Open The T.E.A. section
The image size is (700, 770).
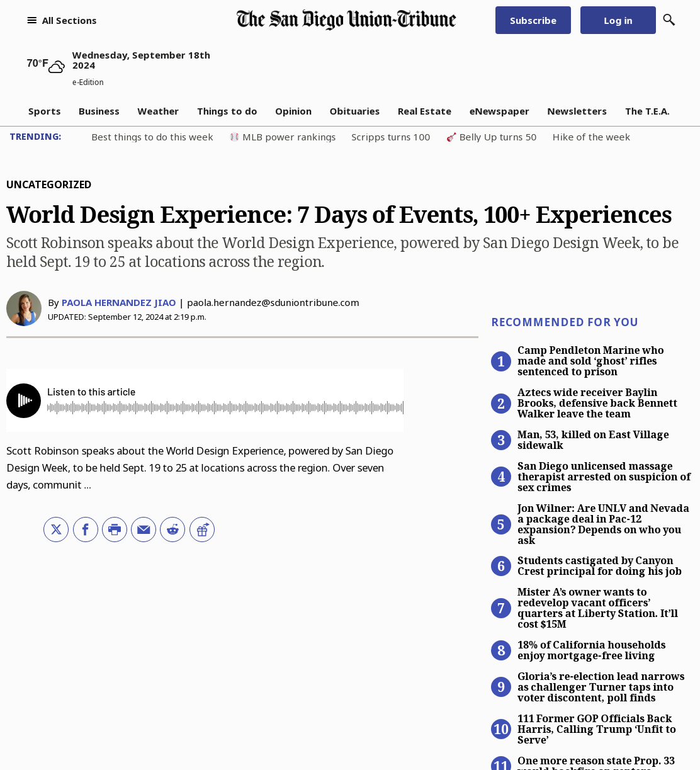click(x=647, y=111)
